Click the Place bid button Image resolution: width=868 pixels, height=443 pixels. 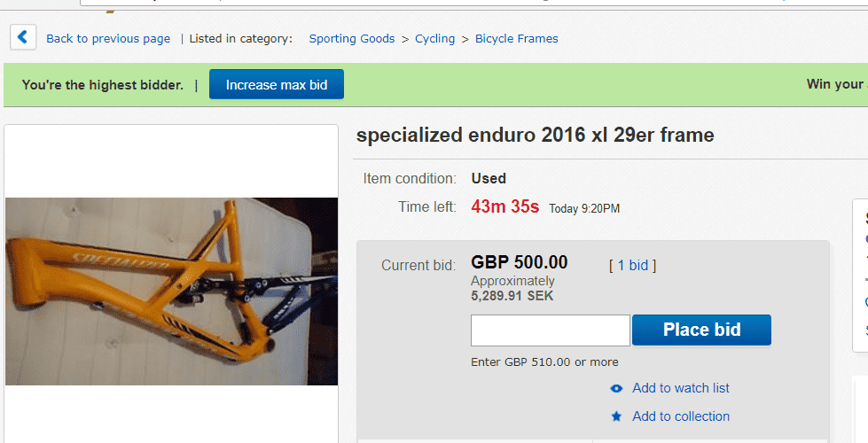(701, 330)
